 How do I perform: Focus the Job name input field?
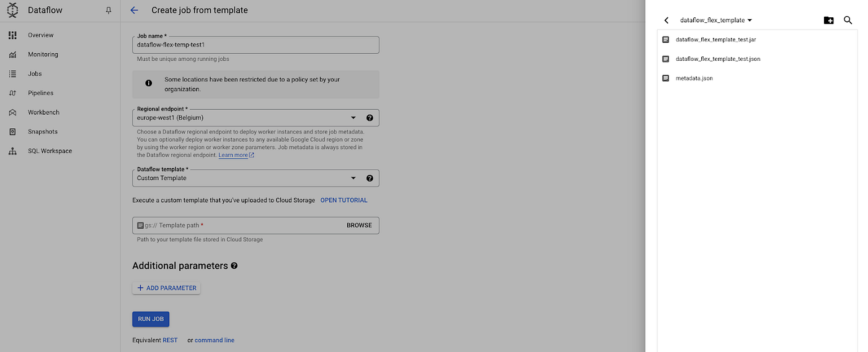[x=255, y=45]
